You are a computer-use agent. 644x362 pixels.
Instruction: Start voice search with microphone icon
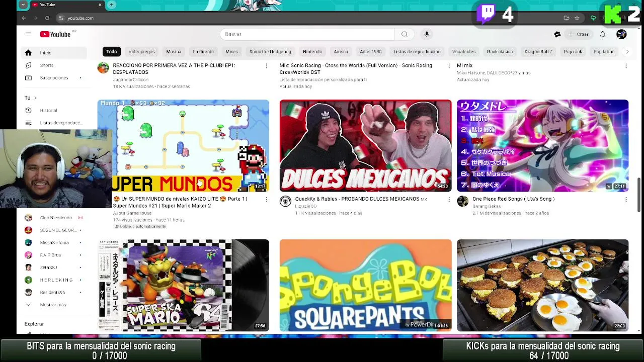coord(426,34)
